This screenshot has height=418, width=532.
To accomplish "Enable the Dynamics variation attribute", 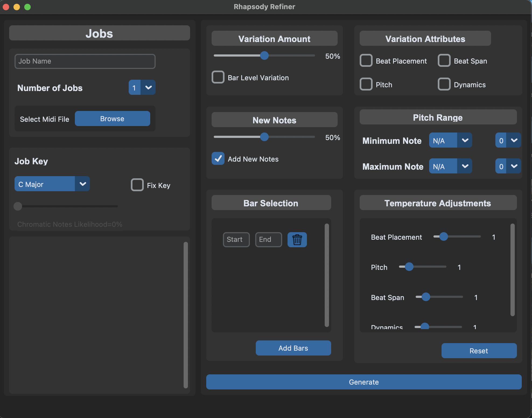I will pos(444,84).
